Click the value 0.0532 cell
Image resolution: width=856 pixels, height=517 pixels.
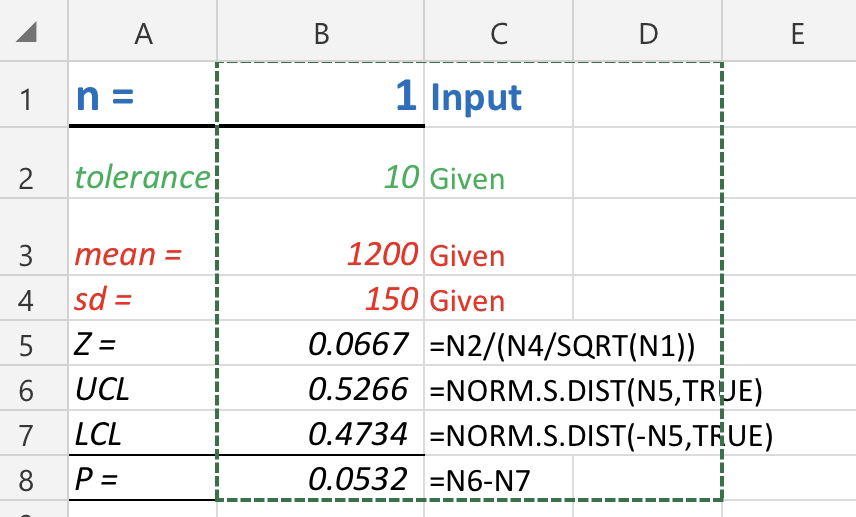(320, 478)
